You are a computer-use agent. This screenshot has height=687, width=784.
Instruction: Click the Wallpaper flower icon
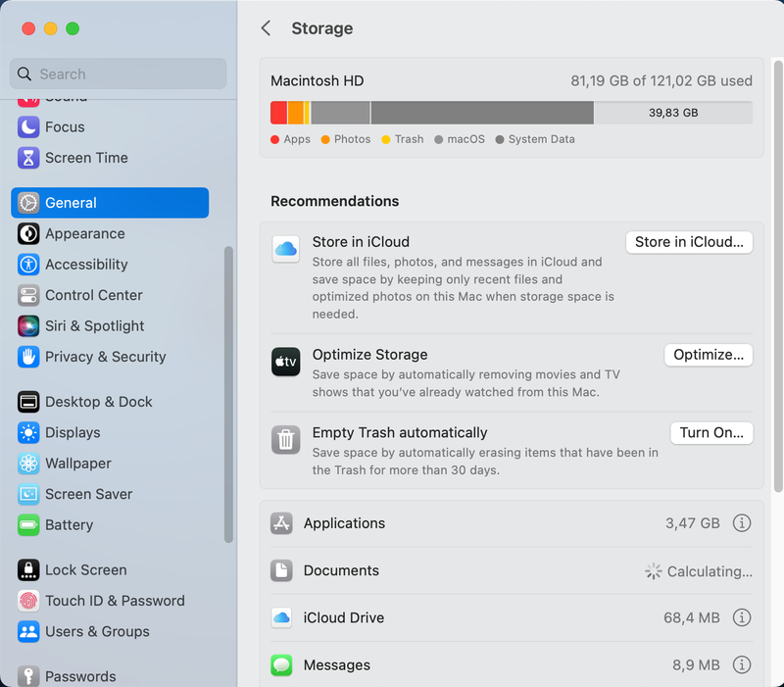pyautogui.click(x=28, y=464)
